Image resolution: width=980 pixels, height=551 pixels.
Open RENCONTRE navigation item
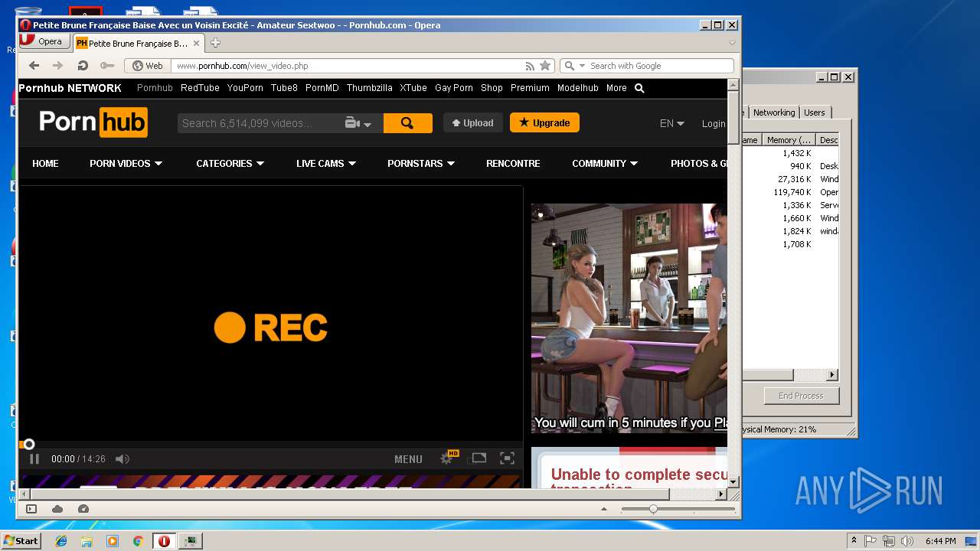513,163
